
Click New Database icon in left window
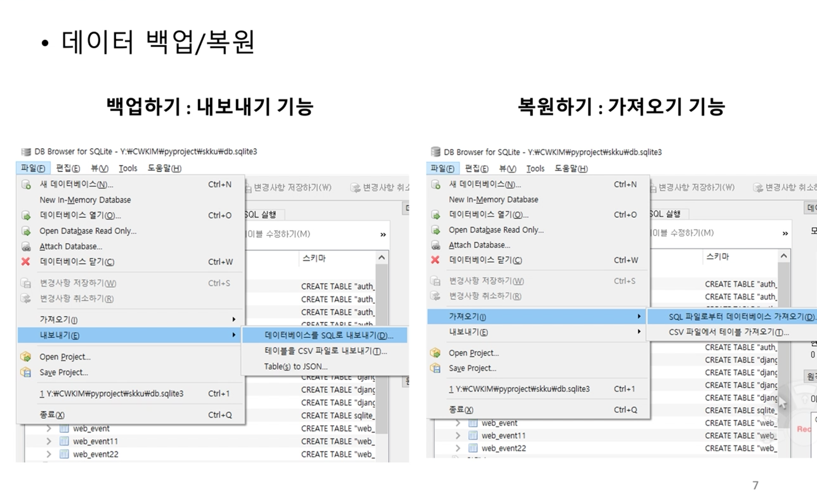point(26,185)
